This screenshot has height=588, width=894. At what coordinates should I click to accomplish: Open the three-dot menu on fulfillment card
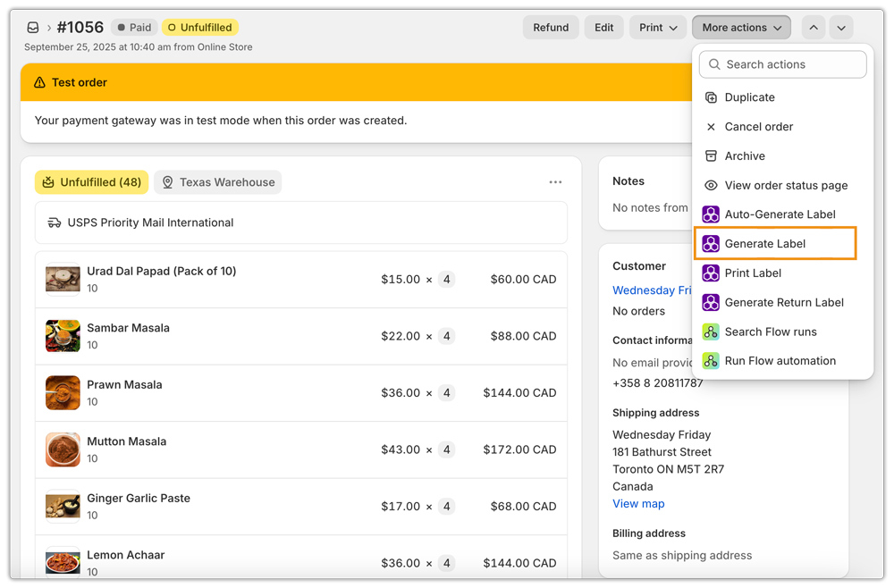coord(555,182)
